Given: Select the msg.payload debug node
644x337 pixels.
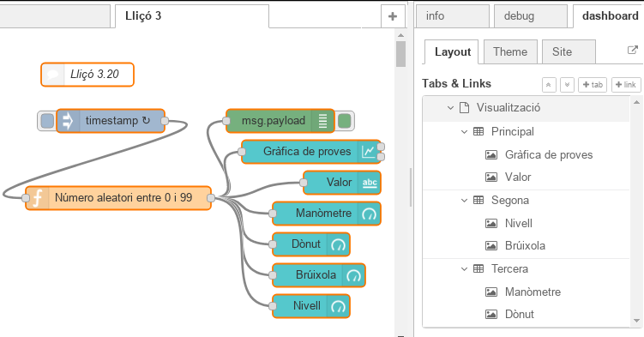Looking at the screenshot, I should click(280, 121).
